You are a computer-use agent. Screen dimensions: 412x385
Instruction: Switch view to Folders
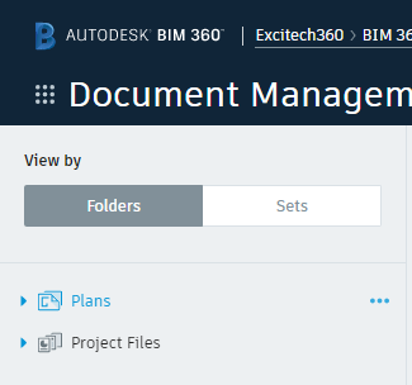pos(113,206)
